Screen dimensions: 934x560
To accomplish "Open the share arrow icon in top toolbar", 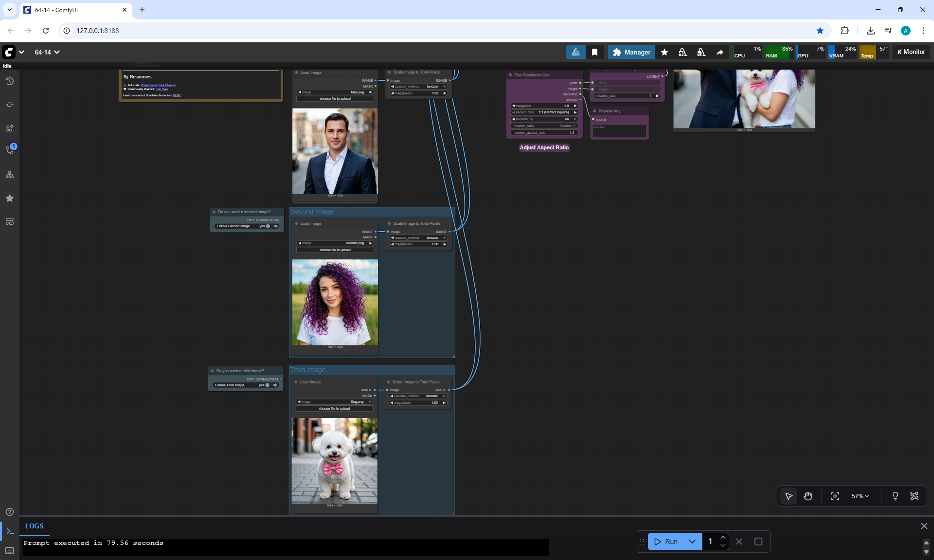I will pyautogui.click(x=719, y=52).
